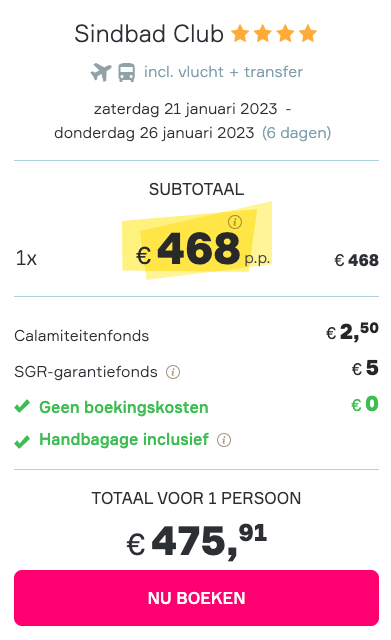Click the '(6 dagen)' duration text

pos(296,133)
